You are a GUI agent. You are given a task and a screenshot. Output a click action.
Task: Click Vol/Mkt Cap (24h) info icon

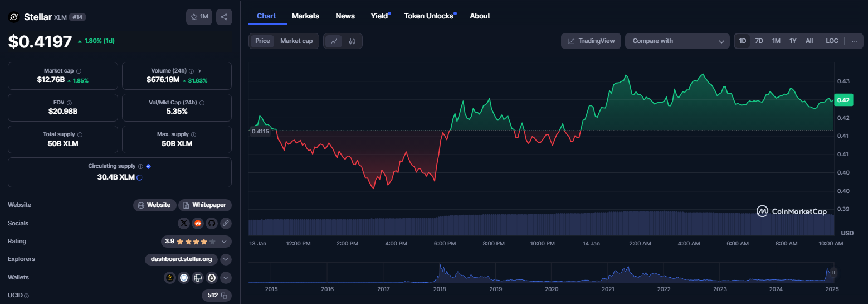coord(202,103)
